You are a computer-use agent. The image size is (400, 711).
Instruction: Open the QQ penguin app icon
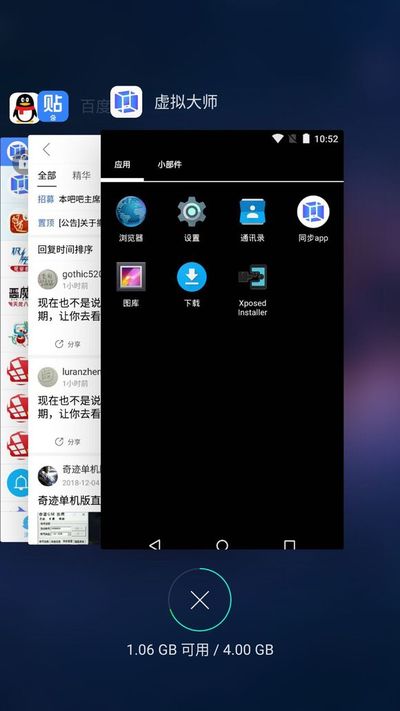pos(24,108)
